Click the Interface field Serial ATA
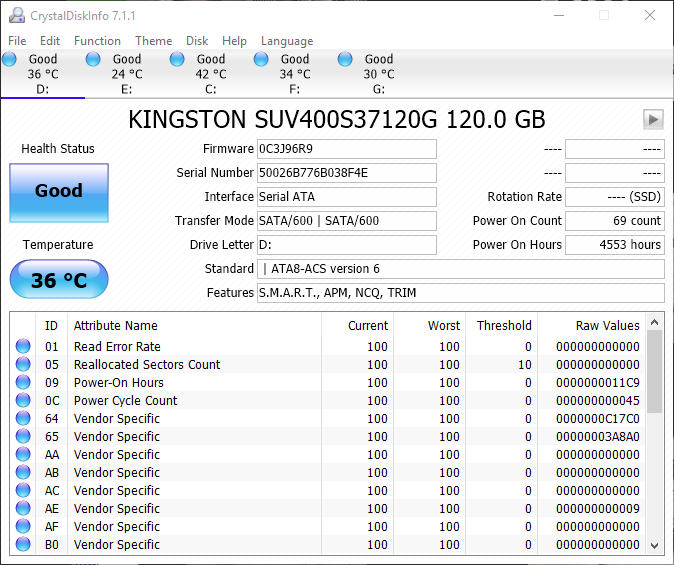The width and height of the screenshot is (674, 565). [347, 197]
